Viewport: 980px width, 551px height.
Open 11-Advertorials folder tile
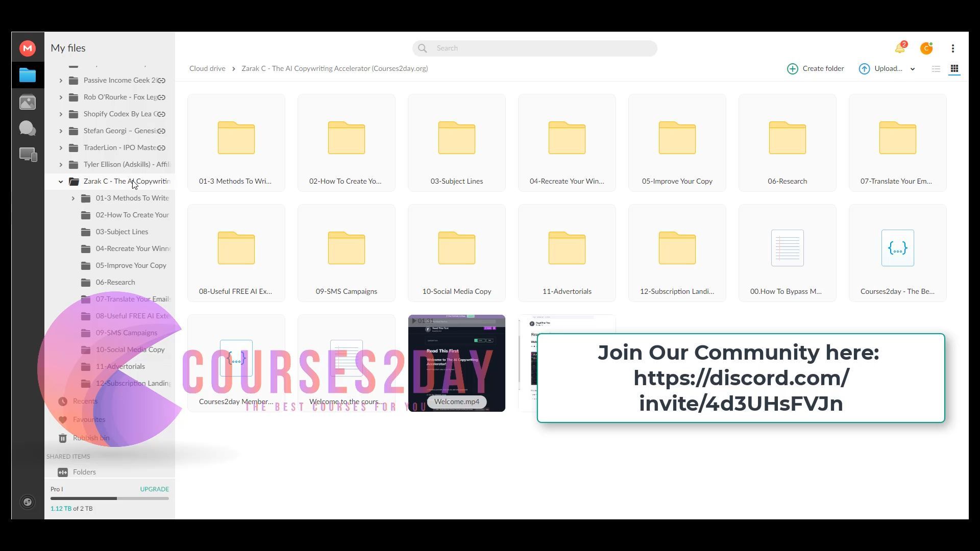(x=567, y=253)
